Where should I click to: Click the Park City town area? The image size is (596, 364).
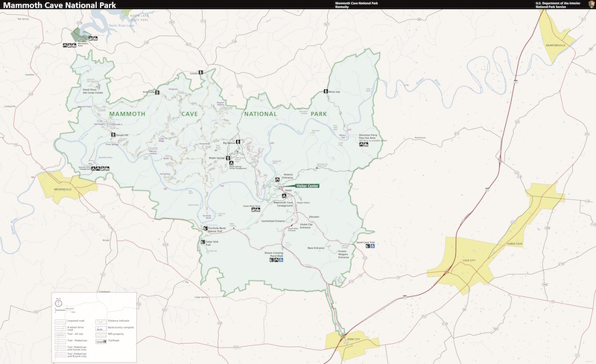[x=352, y=344]
